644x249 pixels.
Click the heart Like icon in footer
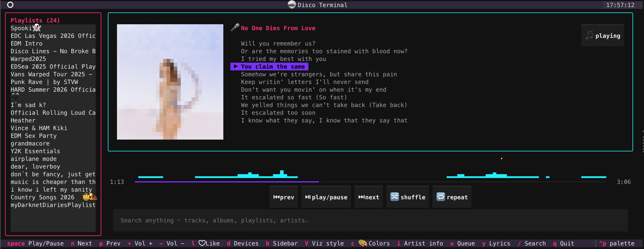pyautogui.click(x=202, y=243)
